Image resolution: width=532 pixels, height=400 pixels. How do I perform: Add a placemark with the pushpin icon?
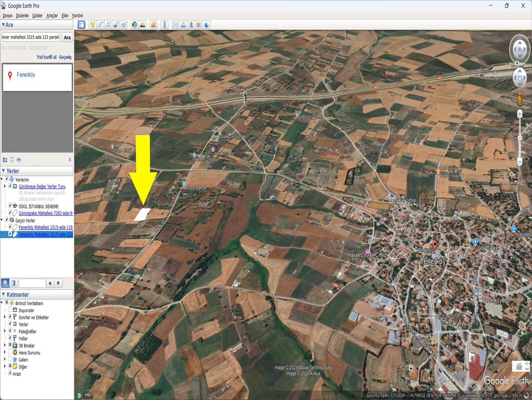(92, 25)
